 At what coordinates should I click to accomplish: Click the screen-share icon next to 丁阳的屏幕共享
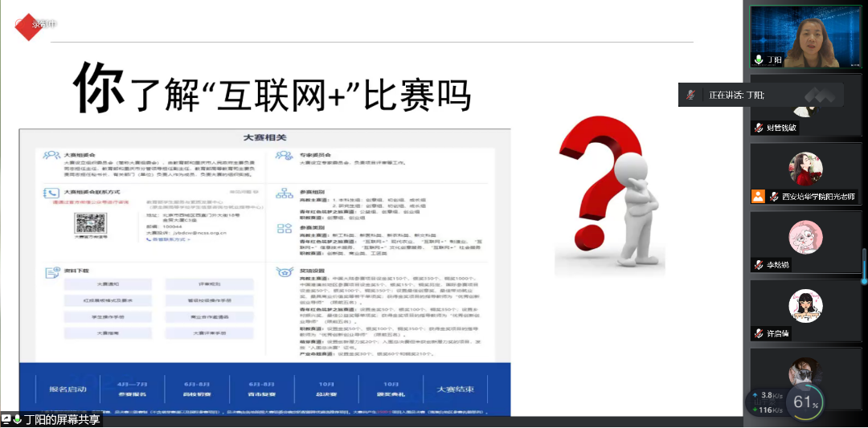pos(6,419)
